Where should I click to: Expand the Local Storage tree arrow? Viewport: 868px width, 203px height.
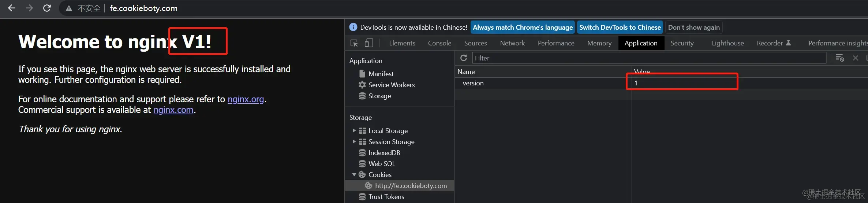[354, 130]
